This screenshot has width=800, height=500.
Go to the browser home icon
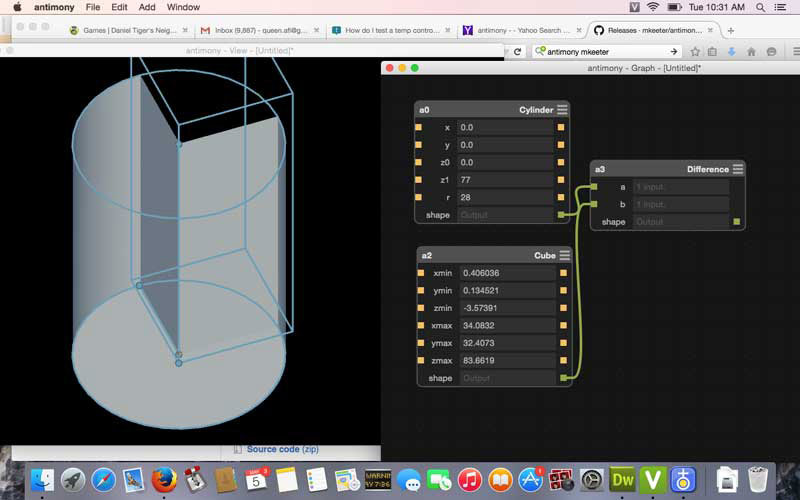tap(751, 52)
